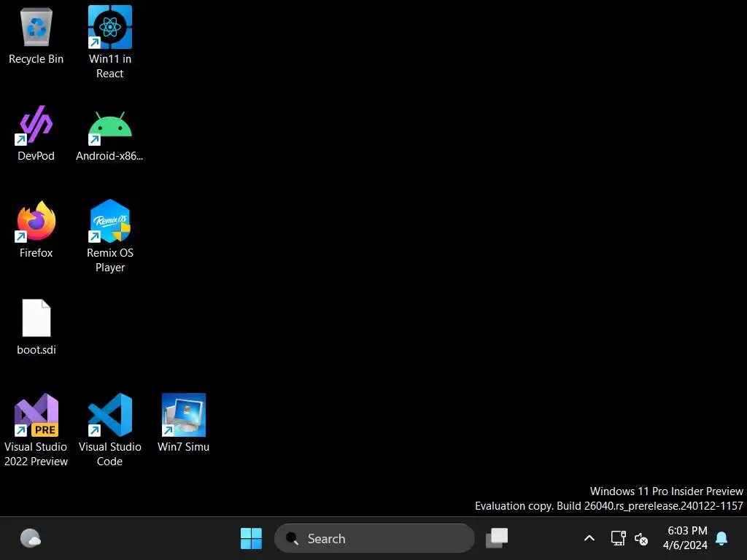Image resolution: width=747 pixels, height=560 pixels.
Task: Open Task View from the taskbar
Action: pyautogui.click(x=497, y=538)
